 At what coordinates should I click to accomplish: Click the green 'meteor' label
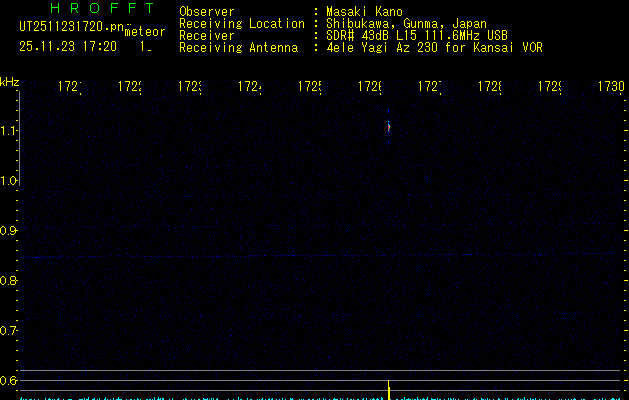click(145, 32)
